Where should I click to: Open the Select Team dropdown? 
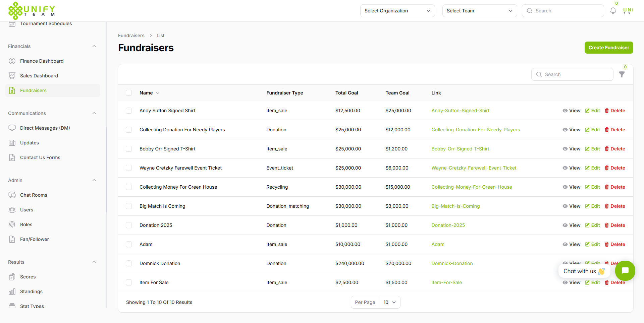tap(479, 11)
